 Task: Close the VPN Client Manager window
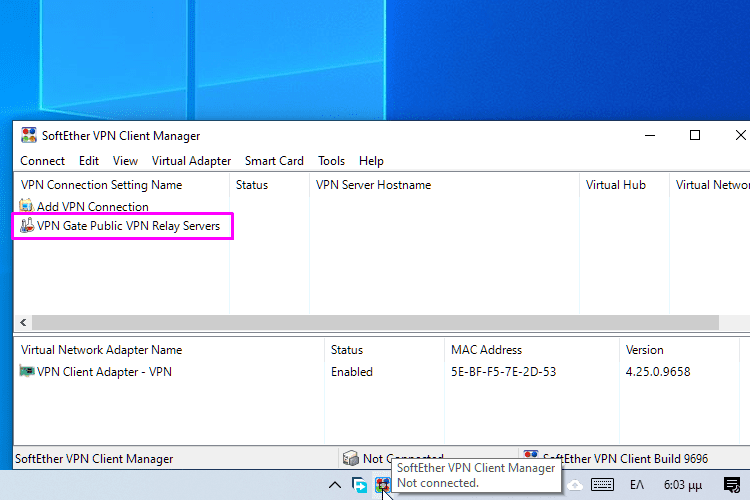click(x=740, y=135)
